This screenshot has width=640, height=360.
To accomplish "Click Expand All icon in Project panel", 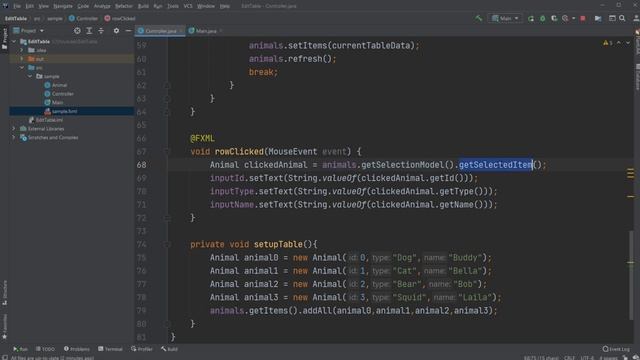I will [x=89, y=31].
